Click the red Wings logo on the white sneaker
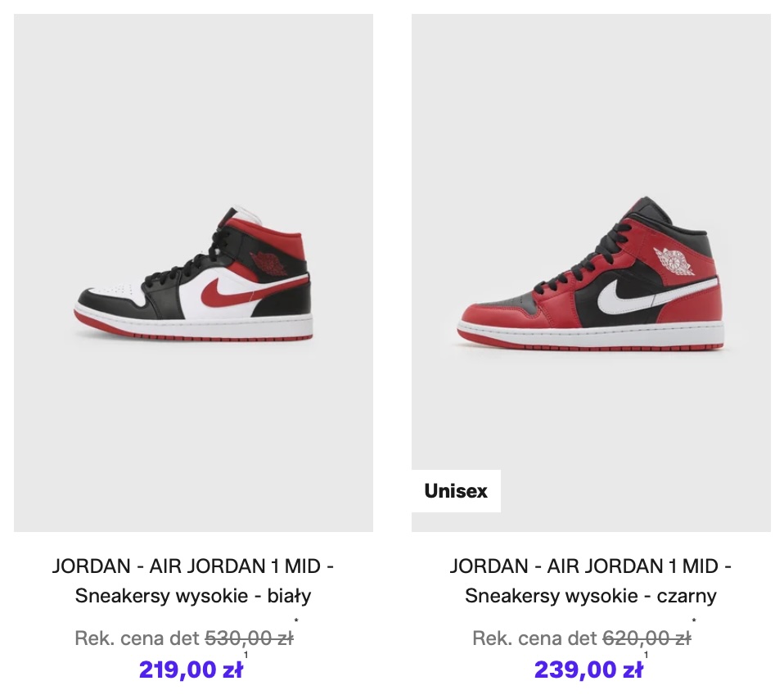The image size is (784, 699). pos(269,263)
